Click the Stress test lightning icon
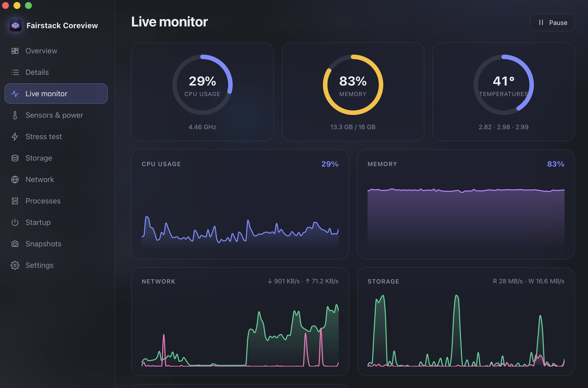 [x=15, y=137]
